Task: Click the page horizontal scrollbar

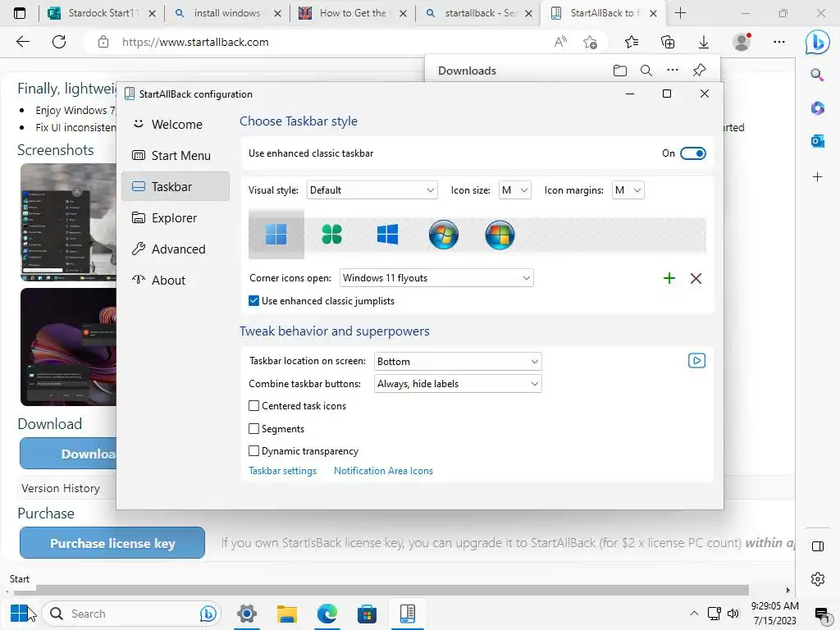Action: click(x=381, y=590)
